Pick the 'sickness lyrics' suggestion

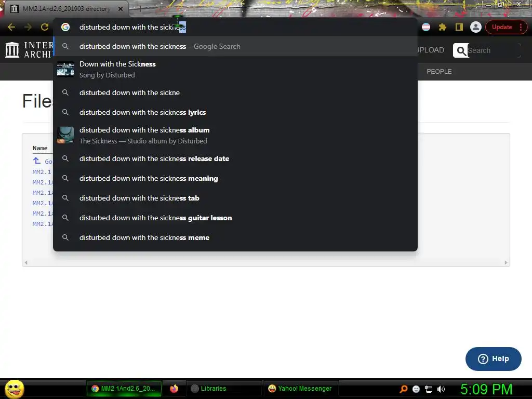[235, 112]
